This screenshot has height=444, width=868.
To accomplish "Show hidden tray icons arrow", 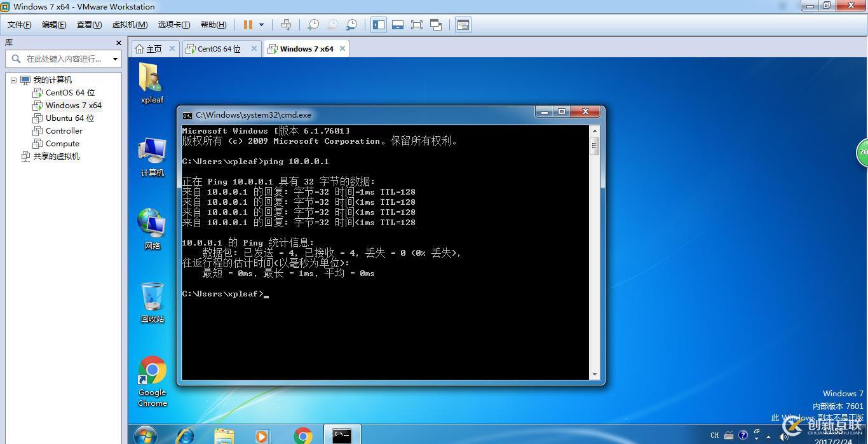I will (x=770, y=436).
